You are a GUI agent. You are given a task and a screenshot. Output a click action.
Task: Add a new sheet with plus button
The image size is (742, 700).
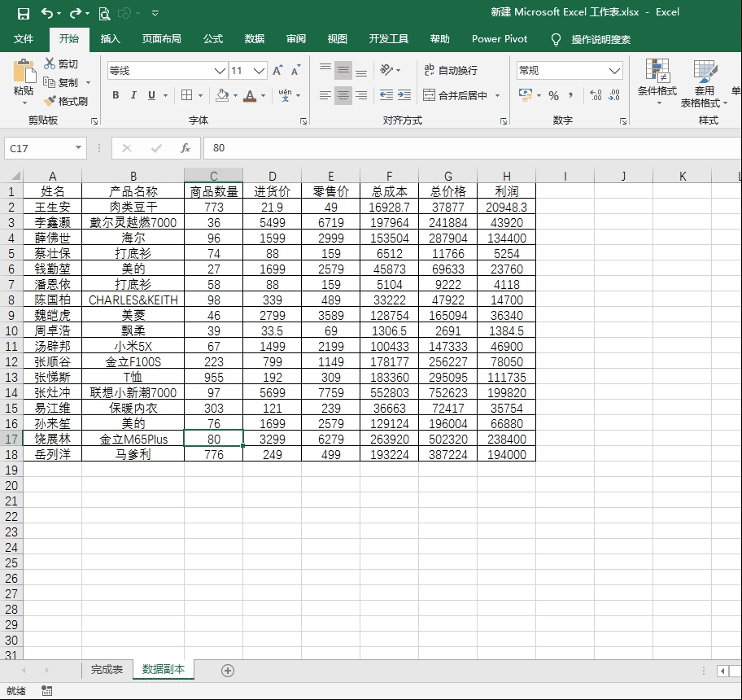click(x=228, y=671)
